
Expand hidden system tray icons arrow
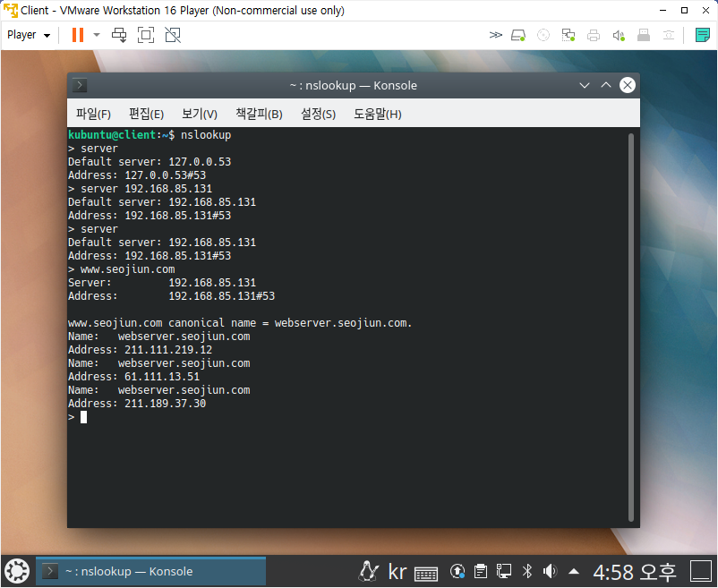click(574, 571)
